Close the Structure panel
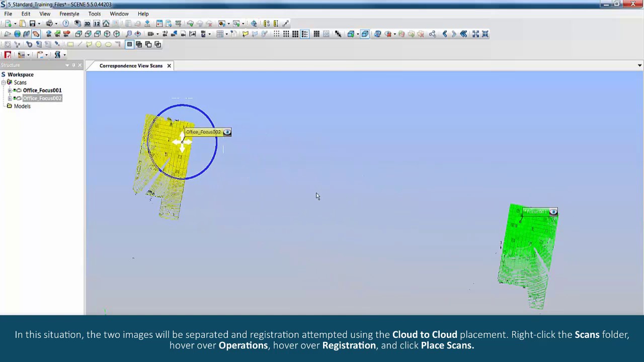The image size is (644, 362). [x=79, y=65]
